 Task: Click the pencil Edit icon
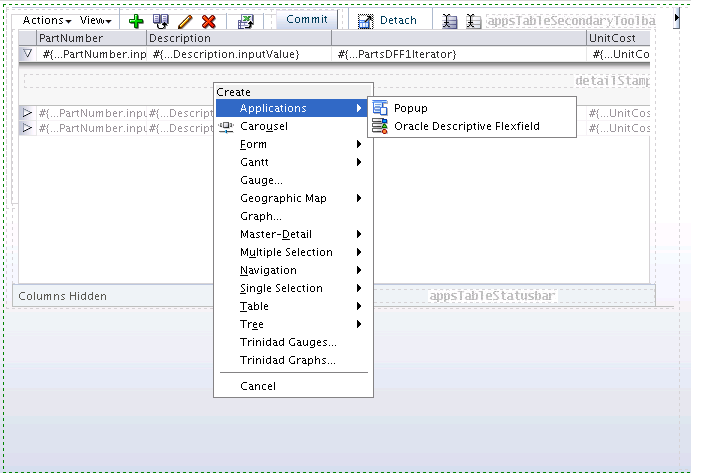185,21
